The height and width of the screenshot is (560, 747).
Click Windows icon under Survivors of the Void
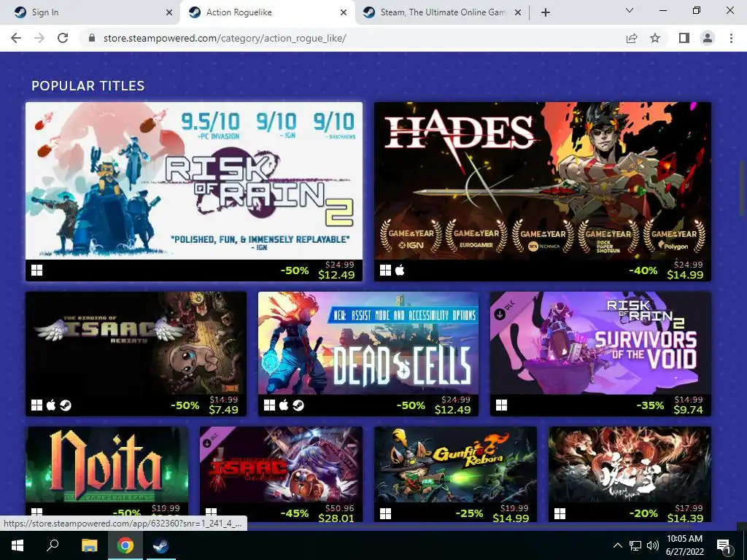tap(502, 405)
